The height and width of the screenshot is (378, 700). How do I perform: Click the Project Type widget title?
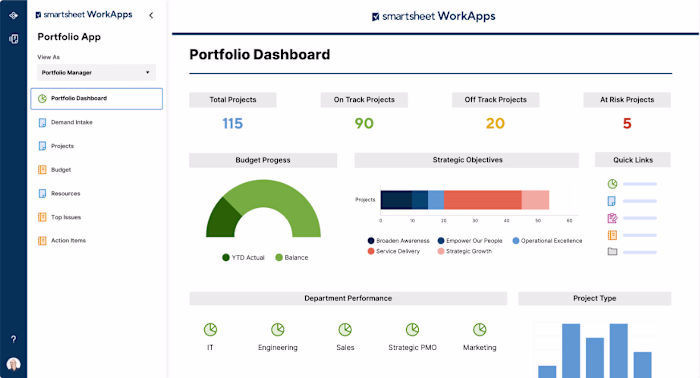pyautogui.click(x=595, y=298)
